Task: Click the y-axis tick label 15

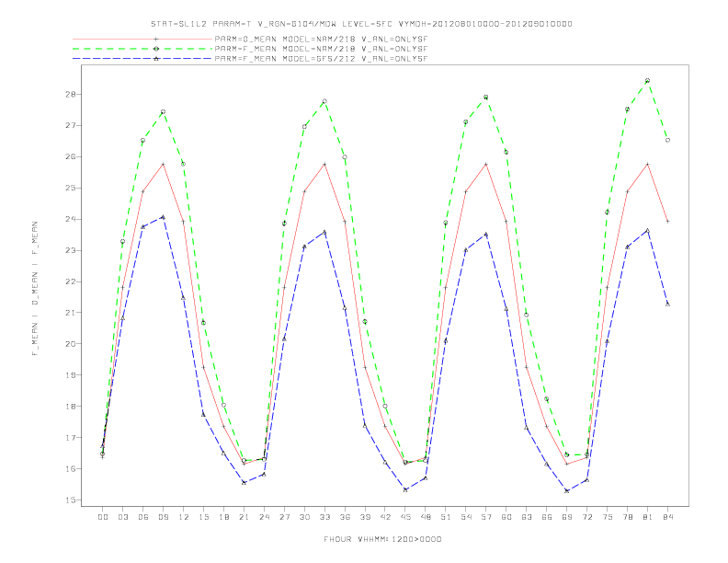Action: 73,500
